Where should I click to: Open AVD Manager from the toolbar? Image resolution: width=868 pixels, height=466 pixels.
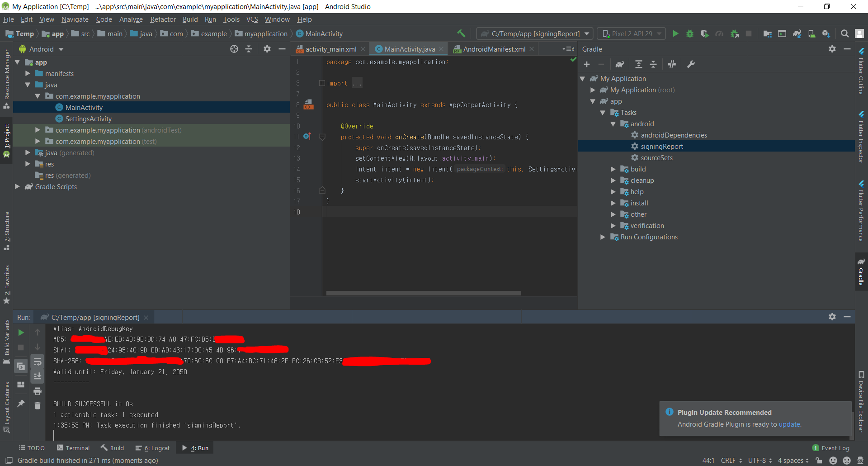tap(812, 33)
